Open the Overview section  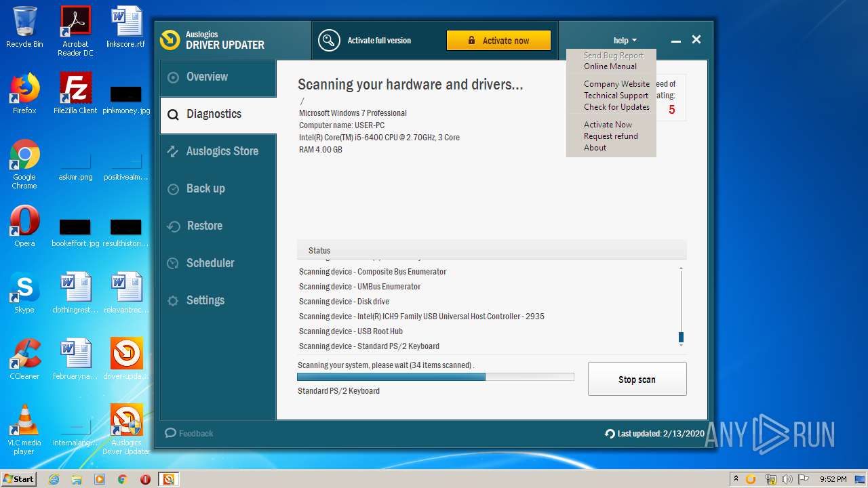[x=218, y=77]
